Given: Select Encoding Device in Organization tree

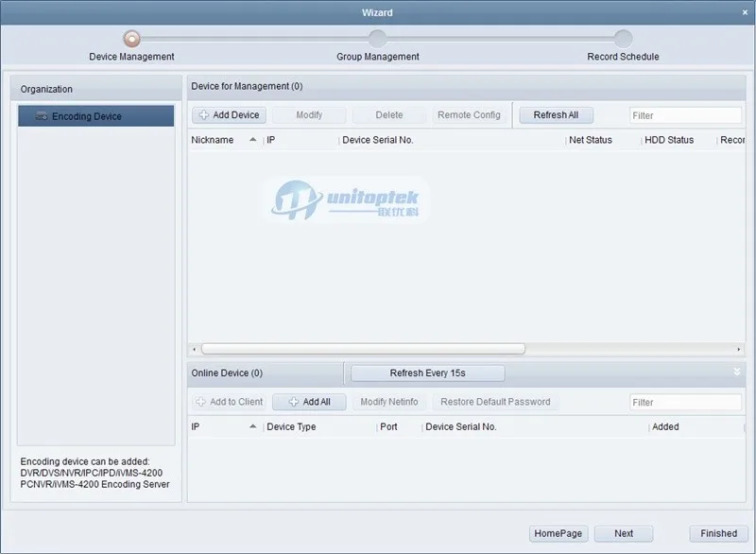Looking at the screenshot, I should point(96,116).
